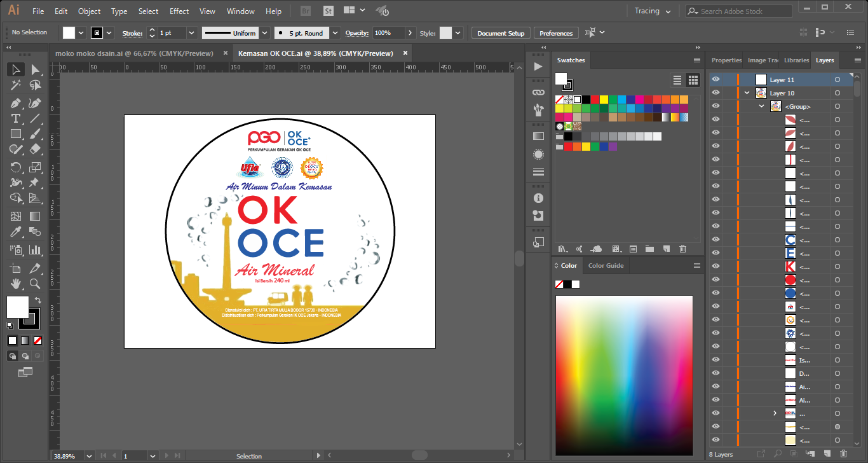Select the black swatch in Swatches
Viewport: 868px width, 463px height.
pyautogui.click(x=586, y=99)
